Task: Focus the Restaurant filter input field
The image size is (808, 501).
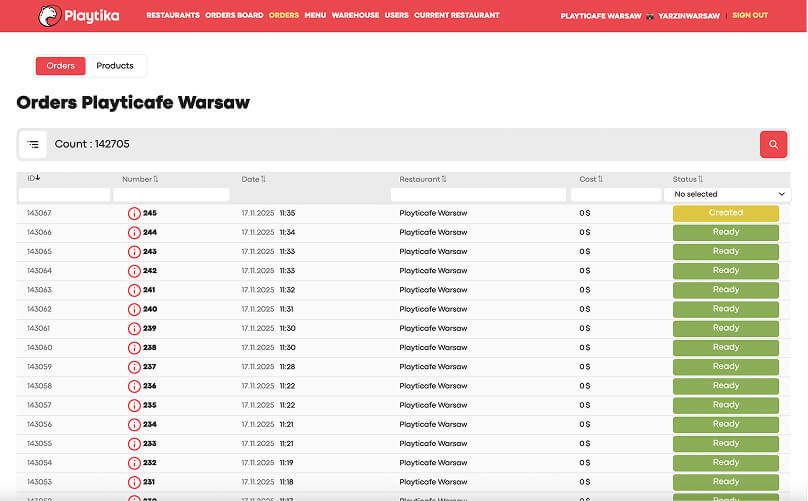Action: pos(478,194)
